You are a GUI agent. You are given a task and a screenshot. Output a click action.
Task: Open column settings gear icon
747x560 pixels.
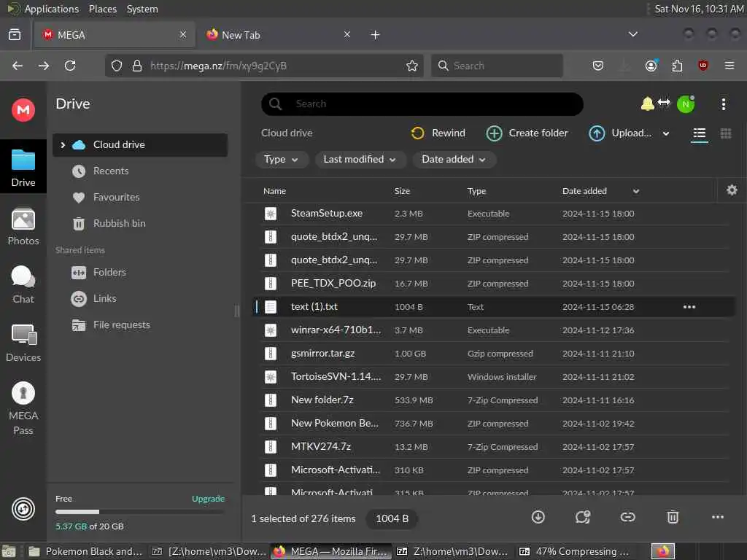(x=732, y=190)
